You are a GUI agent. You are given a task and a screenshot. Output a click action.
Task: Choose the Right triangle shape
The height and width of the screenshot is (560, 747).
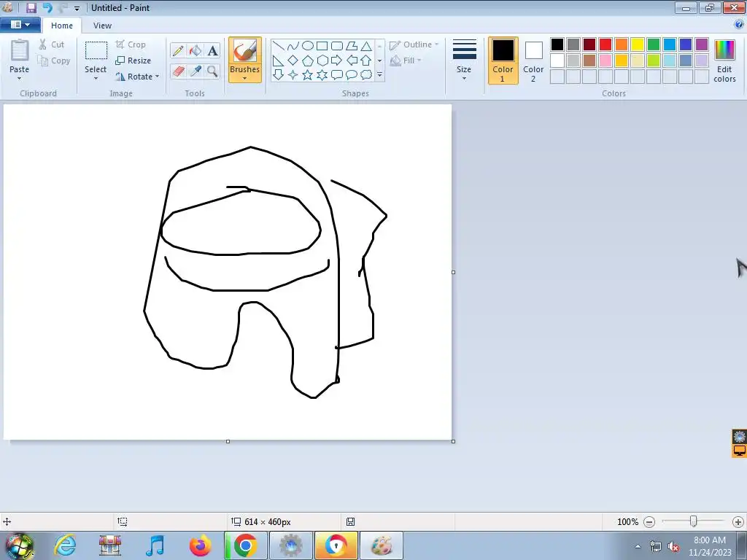pyautogui.click(x=279, y=61)
